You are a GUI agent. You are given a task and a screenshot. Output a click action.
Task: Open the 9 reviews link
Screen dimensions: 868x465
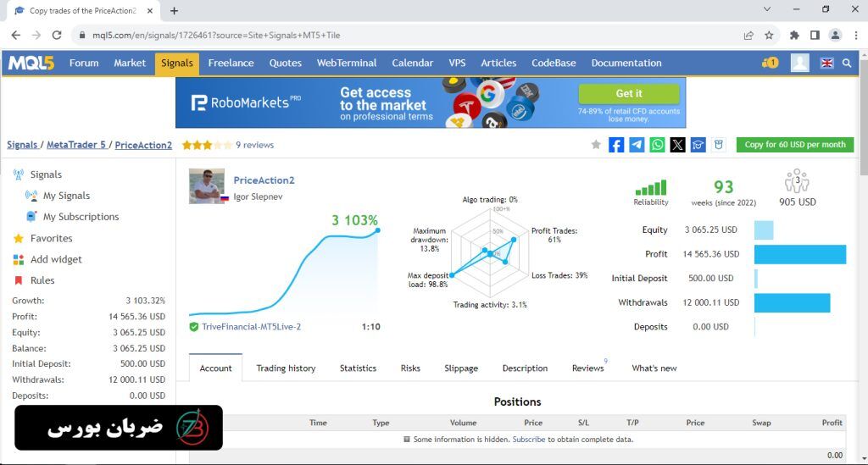click(x=254, y=145)
